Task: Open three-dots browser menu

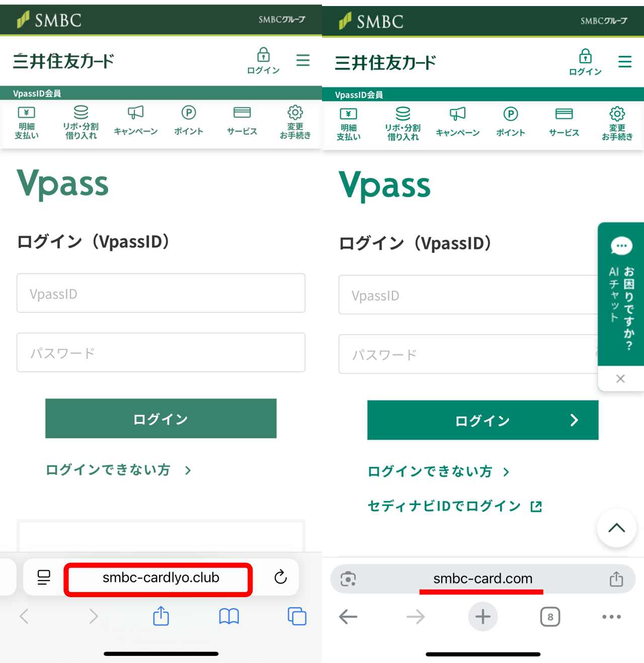Action: (x=611, y=617)
